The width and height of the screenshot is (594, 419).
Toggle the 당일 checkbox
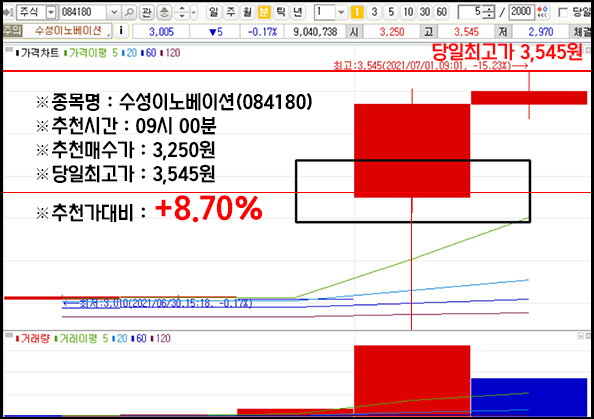(x=564, y=13)
